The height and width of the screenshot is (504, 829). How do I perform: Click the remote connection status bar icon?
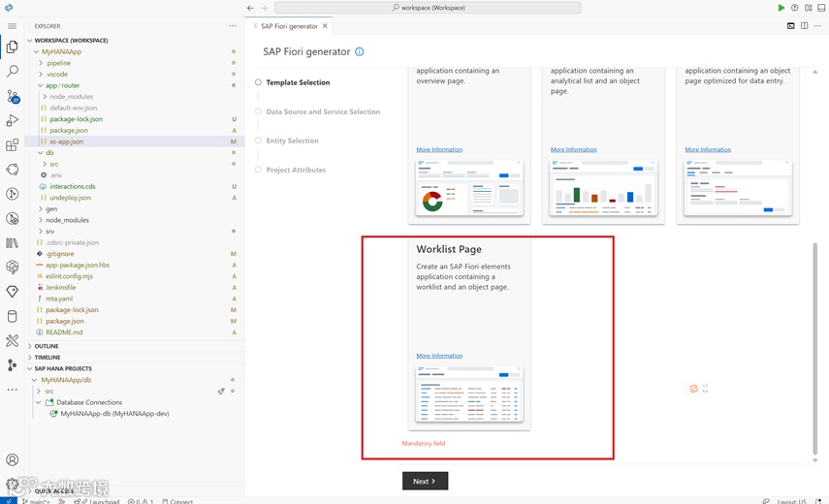point(9,501)
